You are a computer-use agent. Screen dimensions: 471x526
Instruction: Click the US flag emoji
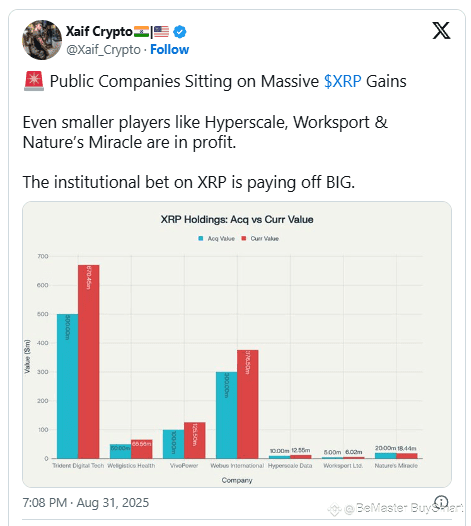(161, 32)
